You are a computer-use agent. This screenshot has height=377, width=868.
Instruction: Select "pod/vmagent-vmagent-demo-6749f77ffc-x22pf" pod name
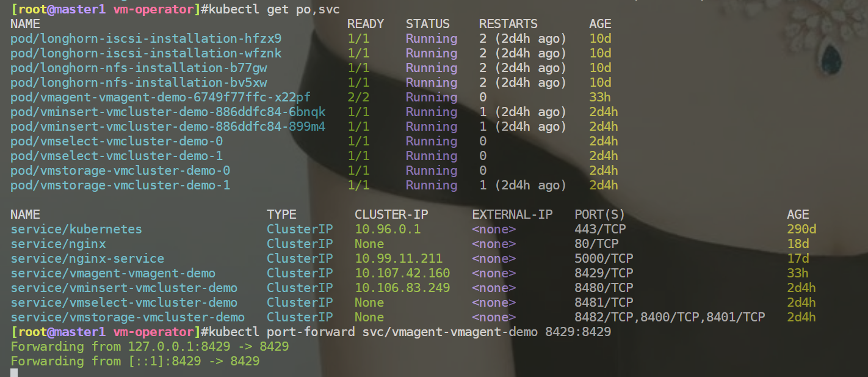(161, 97)
